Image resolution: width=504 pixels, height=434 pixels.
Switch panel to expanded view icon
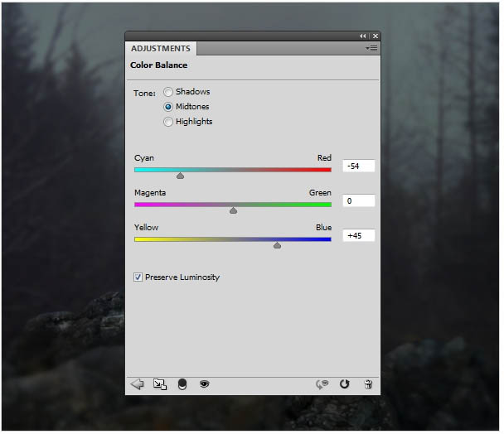[160, 384]
